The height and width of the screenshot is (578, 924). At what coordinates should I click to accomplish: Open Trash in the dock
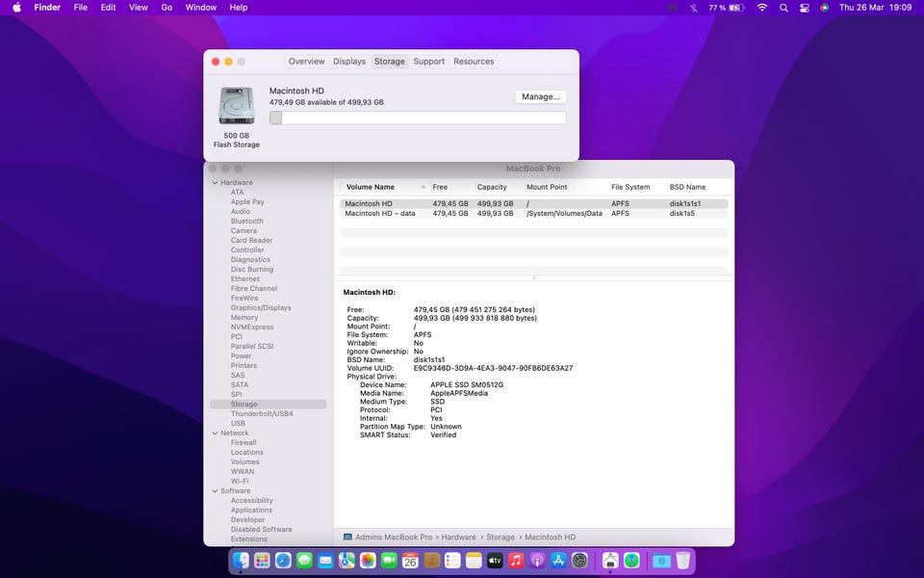pyautogui.click(x=682, y=560)
